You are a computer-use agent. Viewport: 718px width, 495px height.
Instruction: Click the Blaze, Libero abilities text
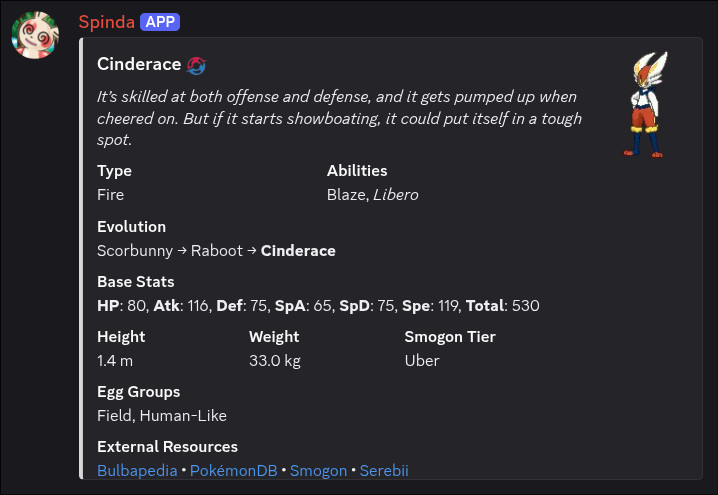click(373, 195)
